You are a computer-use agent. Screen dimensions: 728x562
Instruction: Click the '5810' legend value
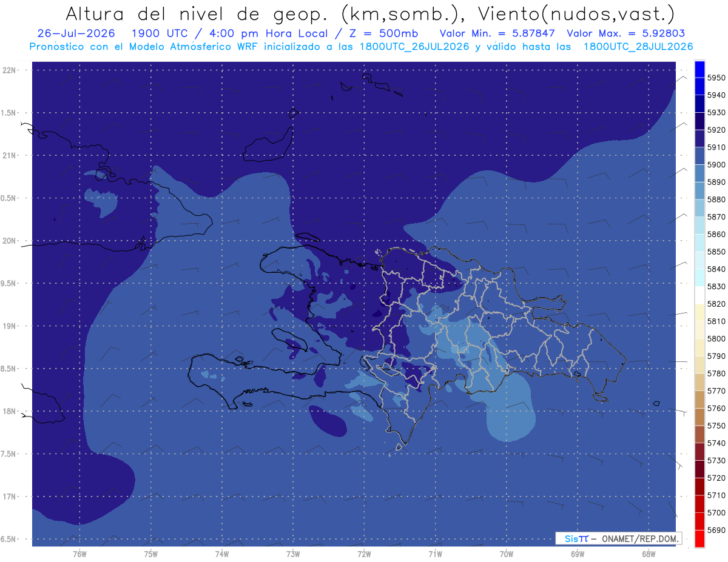(716, 321)
